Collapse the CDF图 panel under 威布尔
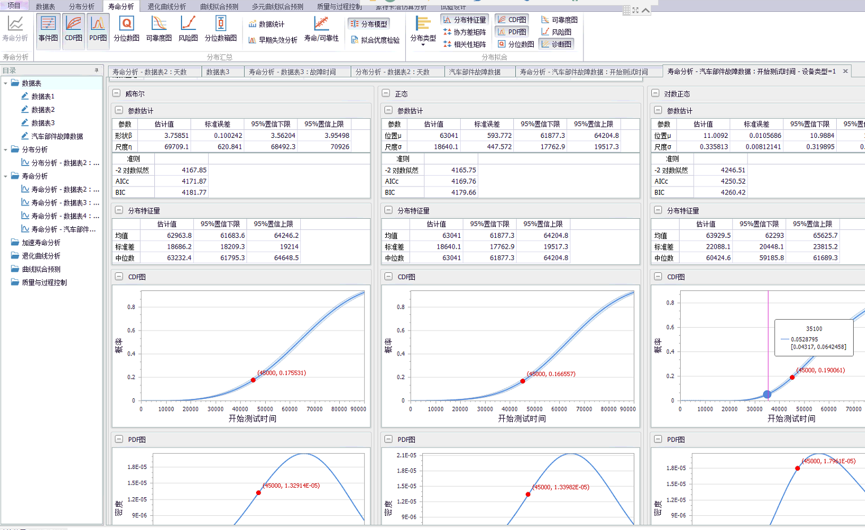865x530 pixels. pos(119,277)
